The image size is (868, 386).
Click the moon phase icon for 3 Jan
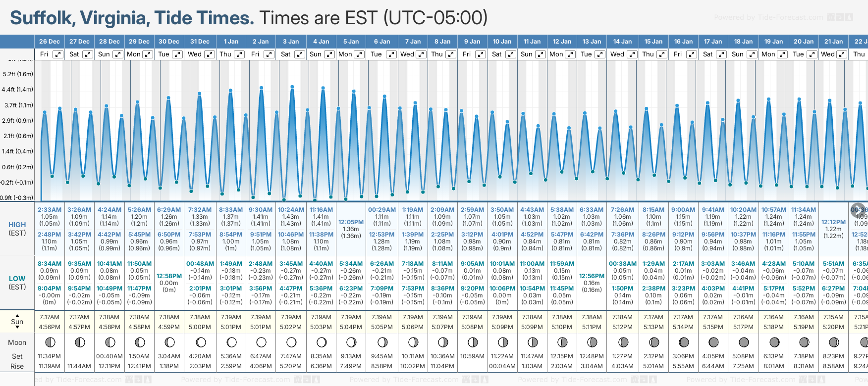(x=291, y=342)
